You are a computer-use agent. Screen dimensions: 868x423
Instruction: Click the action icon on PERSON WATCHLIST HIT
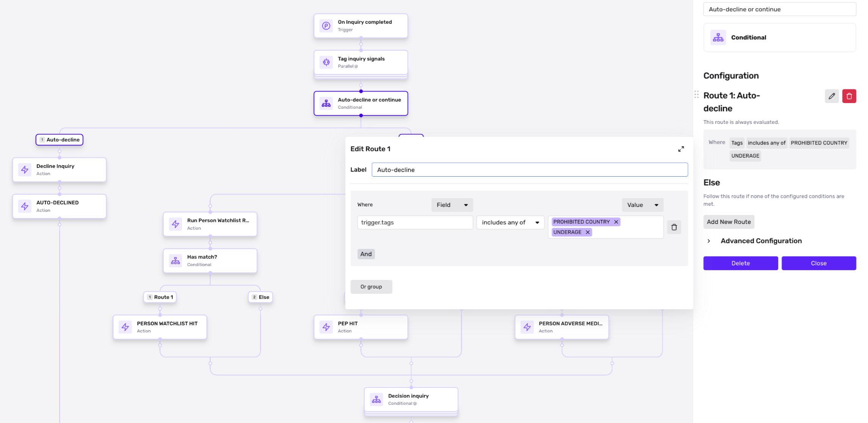[125, 327]
